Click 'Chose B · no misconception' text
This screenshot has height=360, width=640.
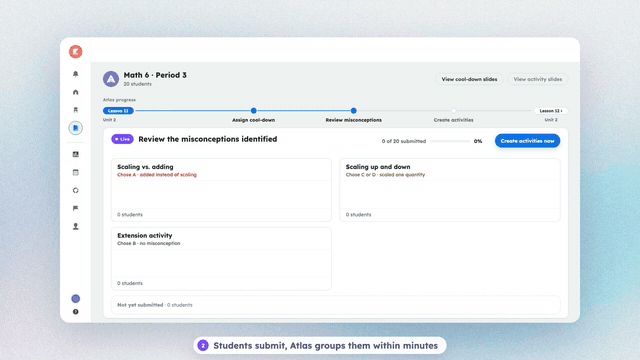149,243
